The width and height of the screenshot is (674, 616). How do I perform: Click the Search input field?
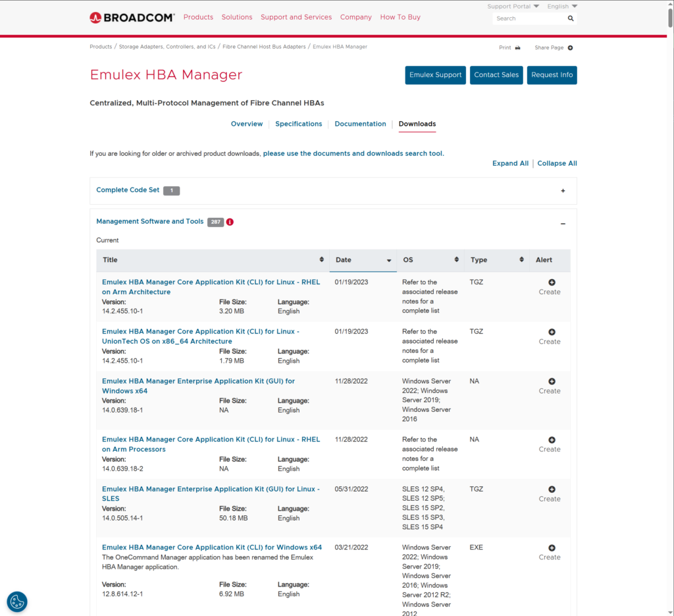(529, 18)
